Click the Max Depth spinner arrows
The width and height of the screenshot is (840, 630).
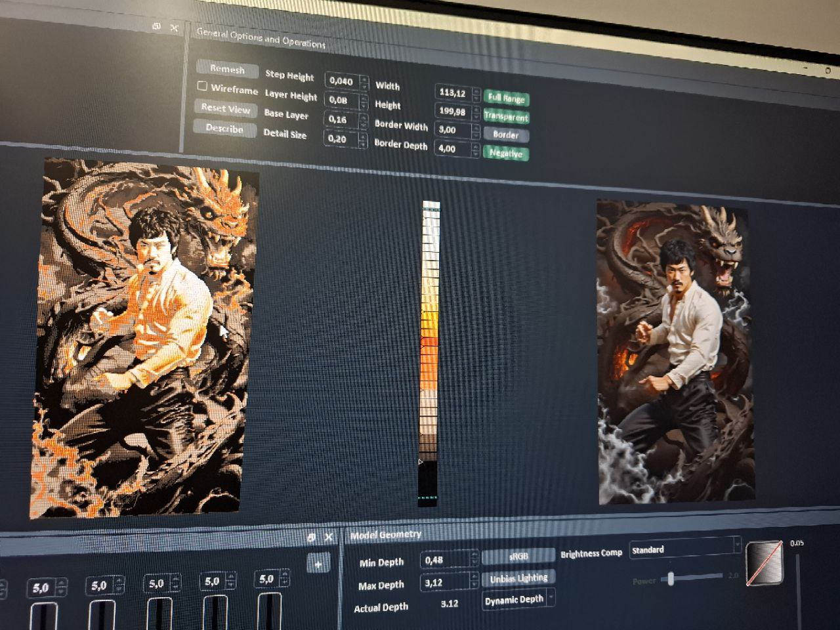pos(475,581)
